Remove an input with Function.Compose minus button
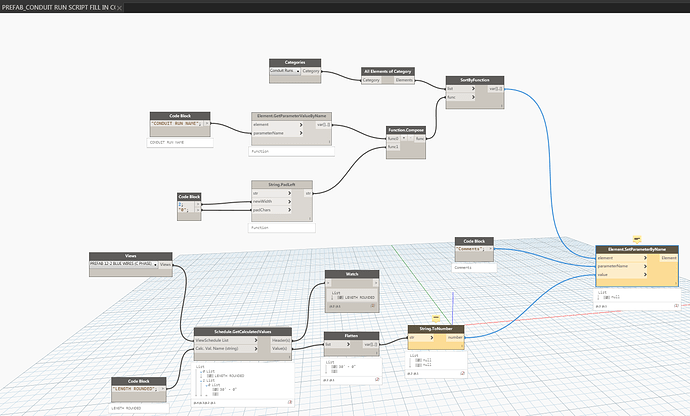This screenshot has width=690, height=416. coord(411,138)
